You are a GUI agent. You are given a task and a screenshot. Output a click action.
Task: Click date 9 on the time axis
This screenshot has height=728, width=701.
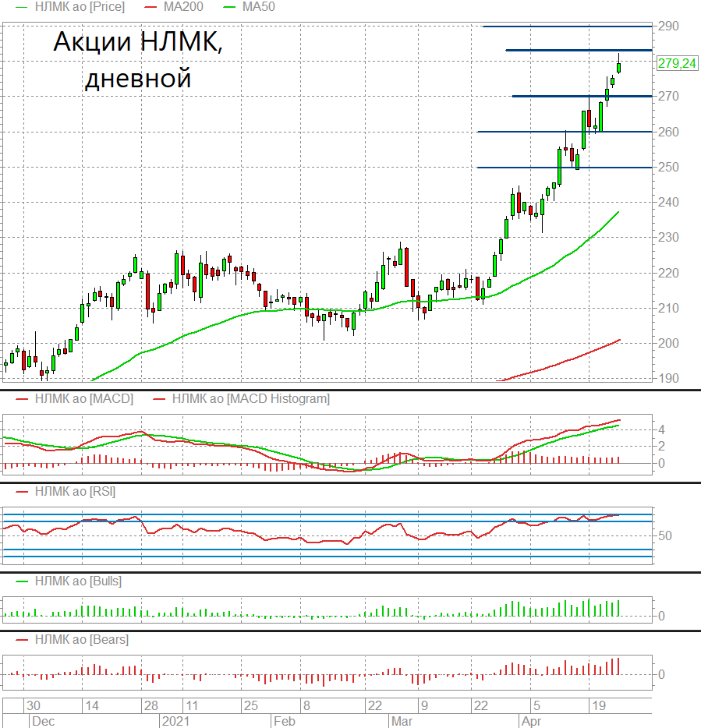(x=424, y=705)
